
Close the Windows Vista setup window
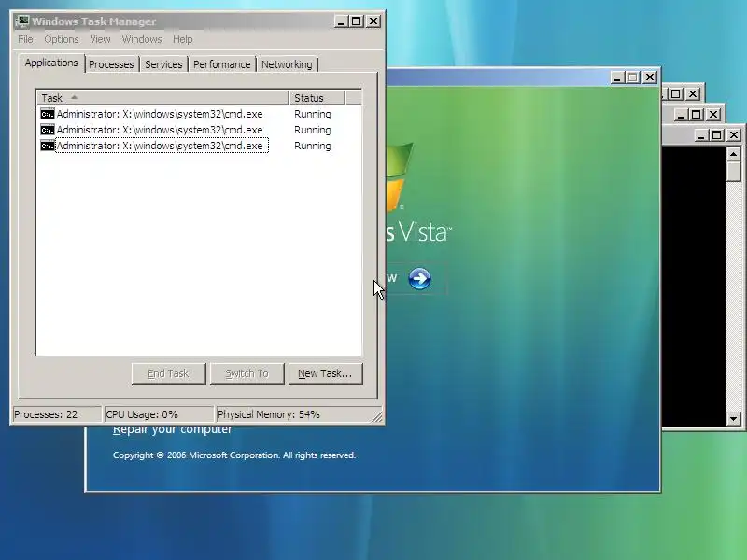click(650, 77)
